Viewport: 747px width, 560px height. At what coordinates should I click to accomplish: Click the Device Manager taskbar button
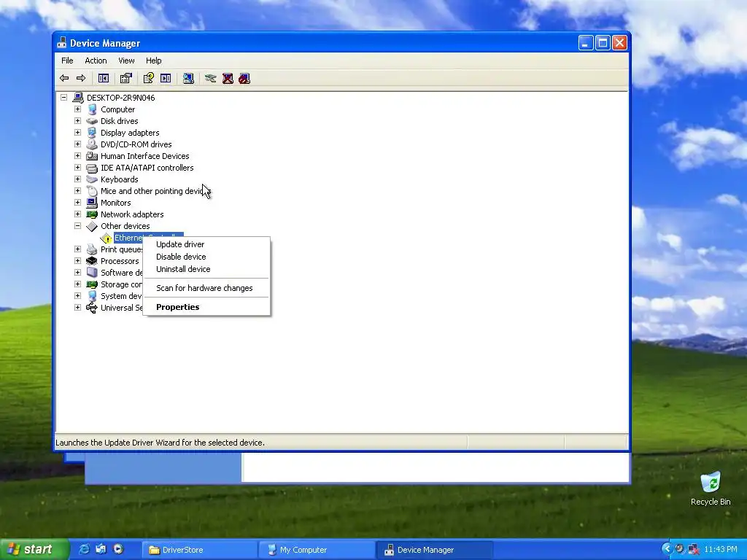pos(434,550)
